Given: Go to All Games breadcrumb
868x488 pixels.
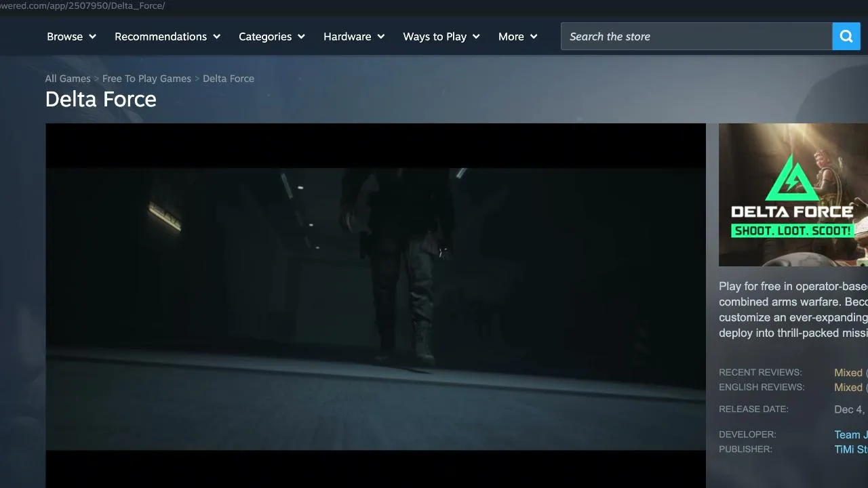Looking at the screenshot, I should click(x=68, y=79).
